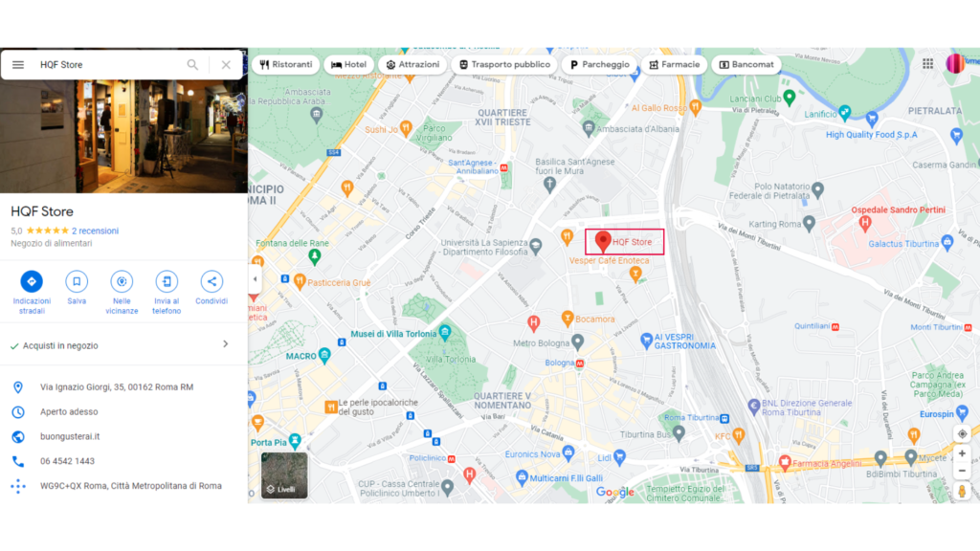Image resolution: width=980 pixels, height=551 pixels.
Task: Open the HQF Store storefront photo
Action: 123,136
